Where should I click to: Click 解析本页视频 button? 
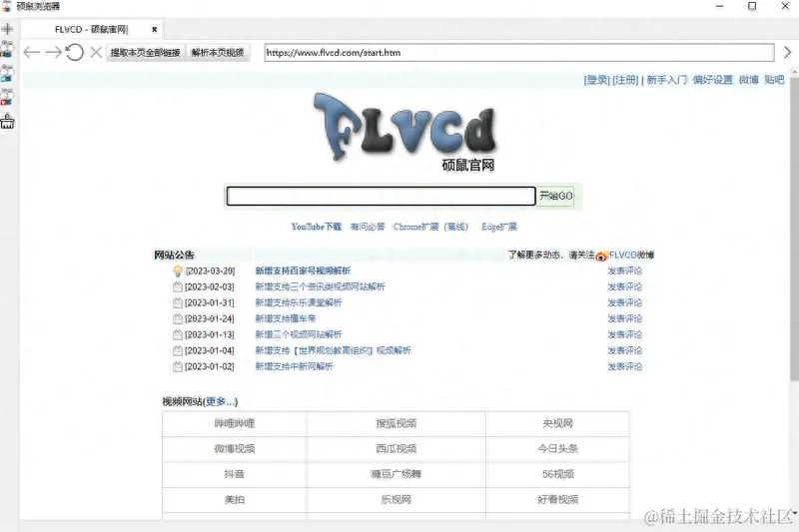point(218,53)
